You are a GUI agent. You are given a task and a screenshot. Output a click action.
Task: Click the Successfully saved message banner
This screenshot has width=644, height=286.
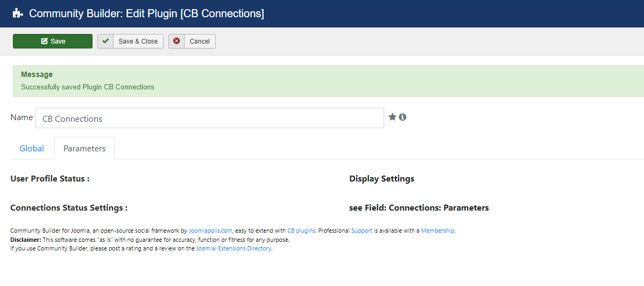pyautogui.click(x=328, y=81)
